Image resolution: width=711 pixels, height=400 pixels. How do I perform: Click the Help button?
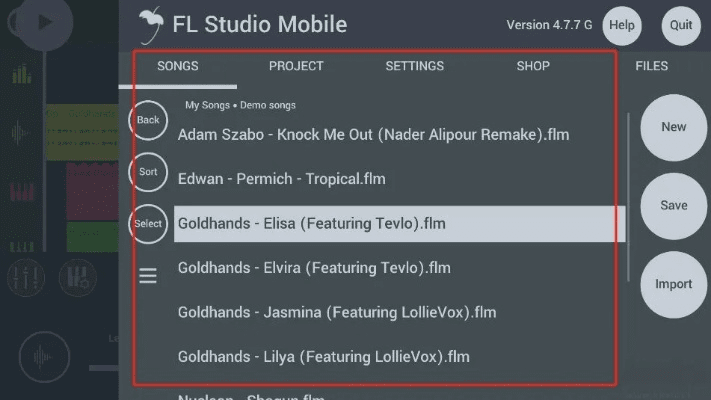(x=622, y=25)
